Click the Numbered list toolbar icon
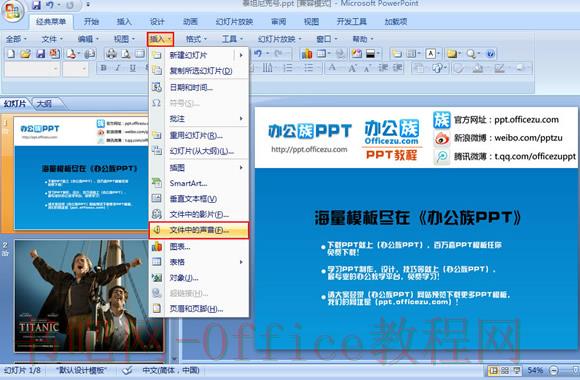580x380 pixels. coord(288,68)
